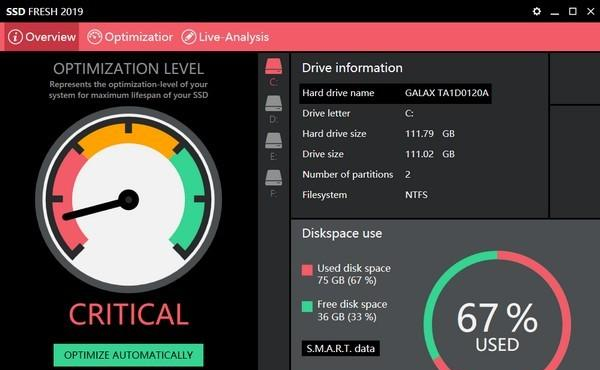This screenshot has width=600, height=370.
Task: Click the Overview info icon
Action: [15, 37]
